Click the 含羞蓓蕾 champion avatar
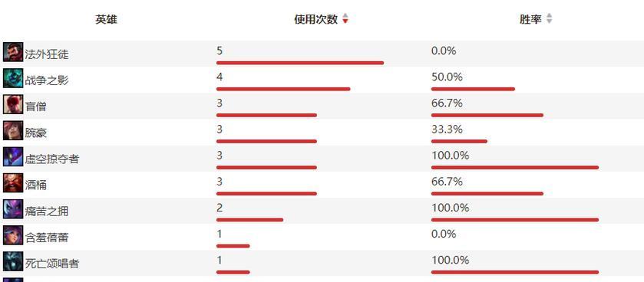 point(13,235)
